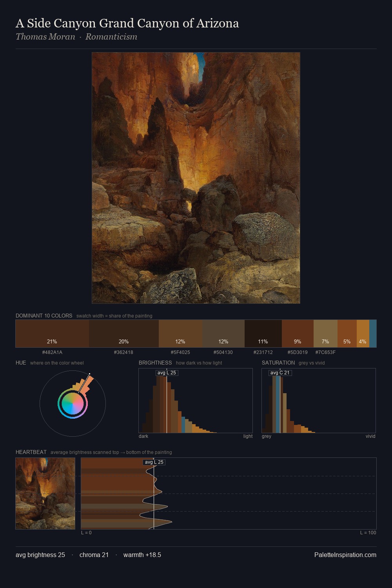Select the 7% tan swatch #7C653F
The image size is (392, 588).
click(325, 334)
